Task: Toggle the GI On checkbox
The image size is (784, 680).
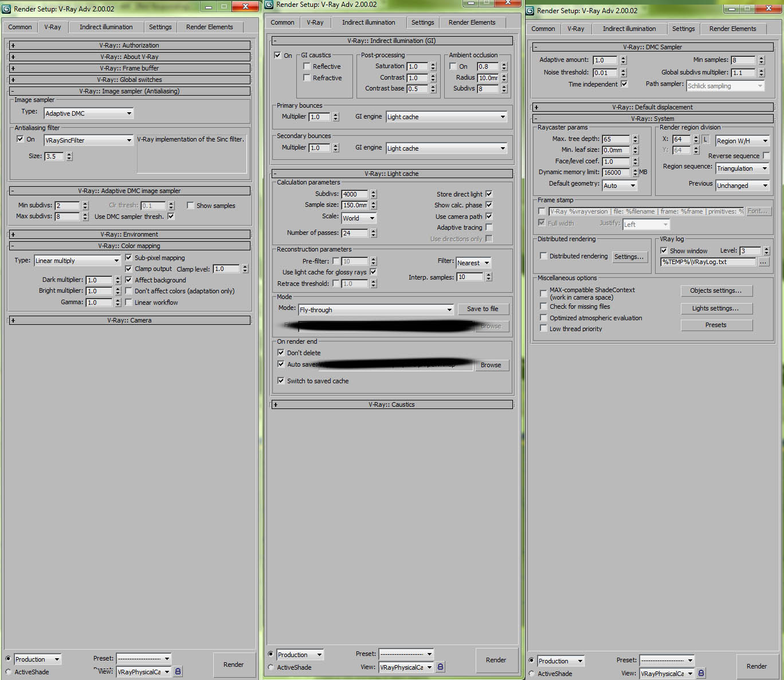Action: 277,55
